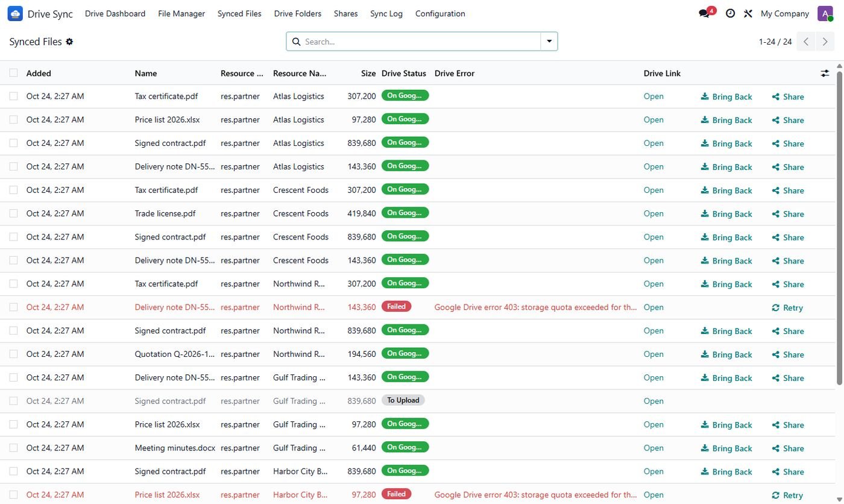The height and width of the screenshot is (504, 844).
Task: Share the Meeting minutes.docx file
Action: (x=788, y=449)
